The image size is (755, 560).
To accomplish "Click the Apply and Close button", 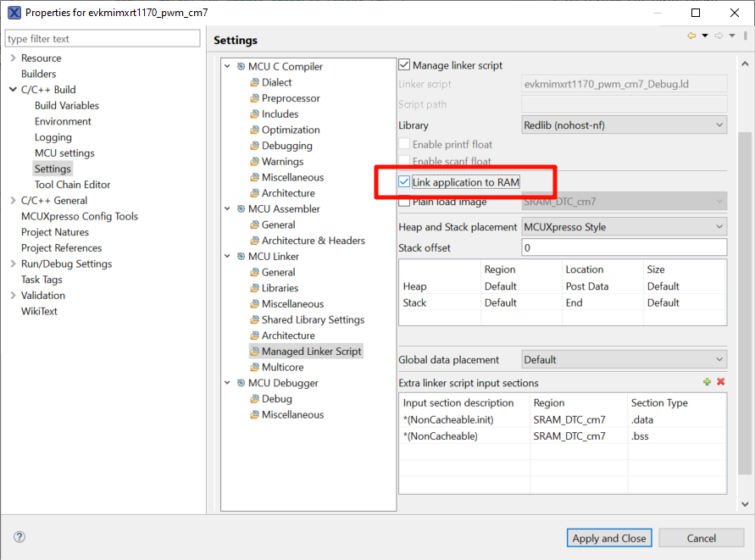I will click(x=608, y=538).
